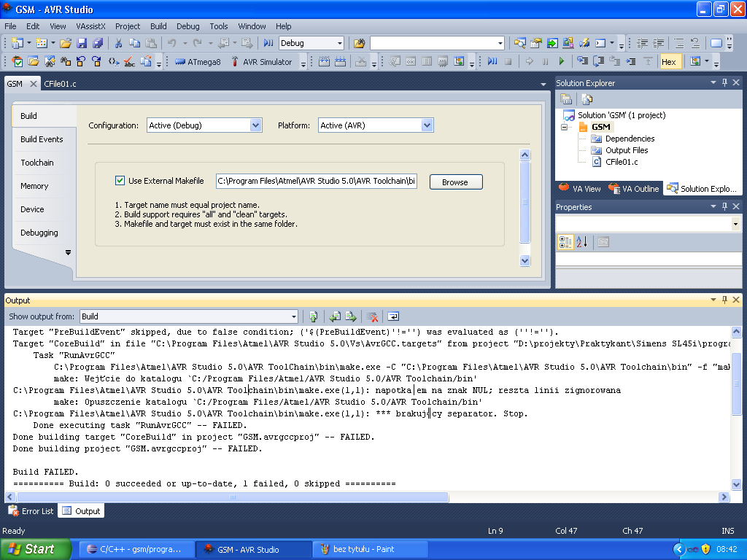Uncheck Use External Makefile checkbox

pos(120,181)
